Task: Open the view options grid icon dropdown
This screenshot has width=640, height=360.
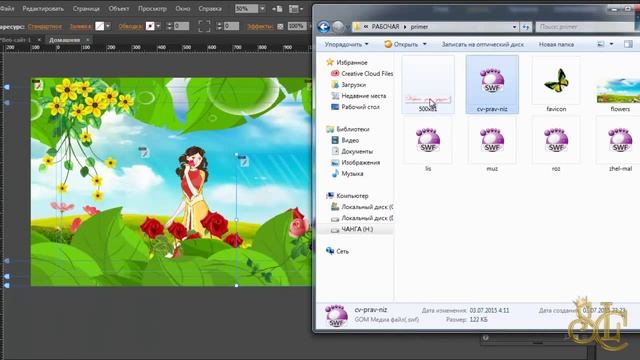Action: pos(296,9)
